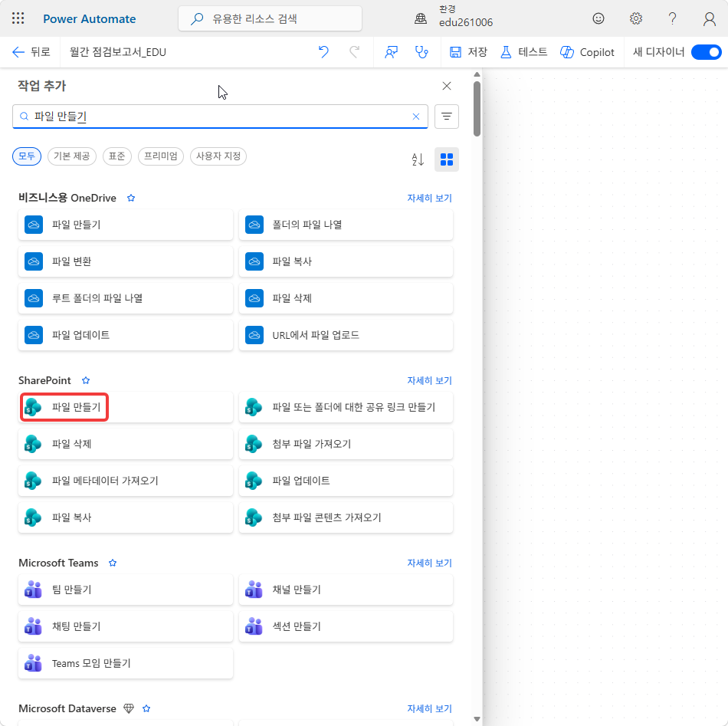Open the flow checker stethoscope icon
The height and width of the screenshot is (726, 728).
tap(421, 52)
